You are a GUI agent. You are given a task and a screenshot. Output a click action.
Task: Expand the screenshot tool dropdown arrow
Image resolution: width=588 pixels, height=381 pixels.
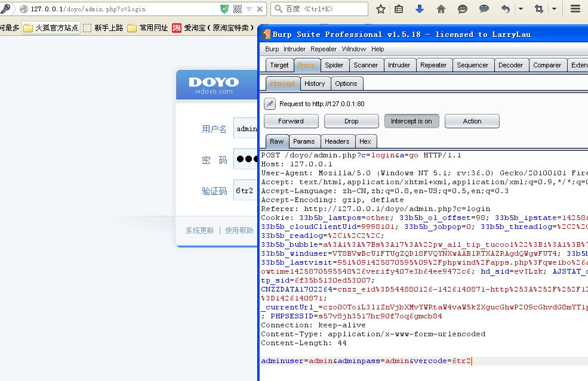554,9
